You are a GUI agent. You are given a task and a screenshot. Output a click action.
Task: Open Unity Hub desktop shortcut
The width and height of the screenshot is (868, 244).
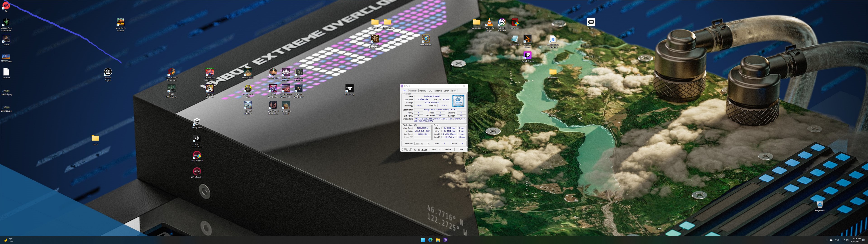197,123
